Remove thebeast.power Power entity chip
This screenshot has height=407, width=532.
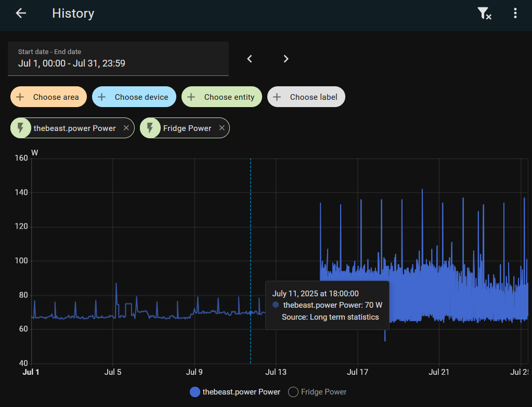(x=126, y=128)
